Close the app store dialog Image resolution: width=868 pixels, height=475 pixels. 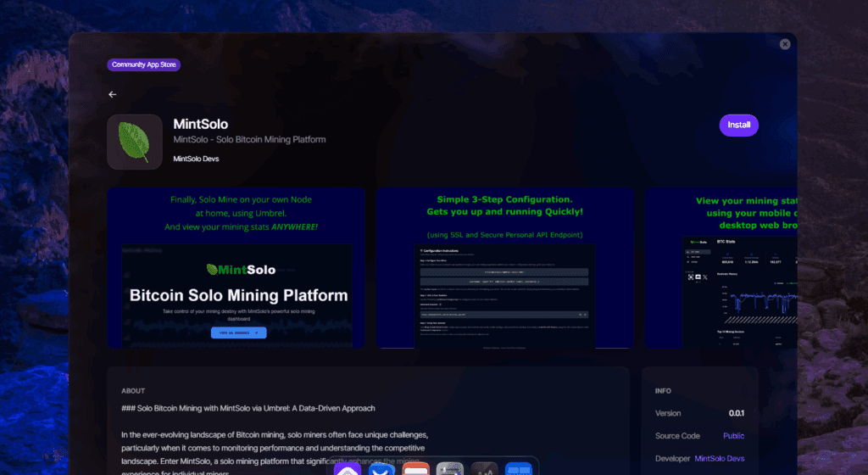click(785, 44)
